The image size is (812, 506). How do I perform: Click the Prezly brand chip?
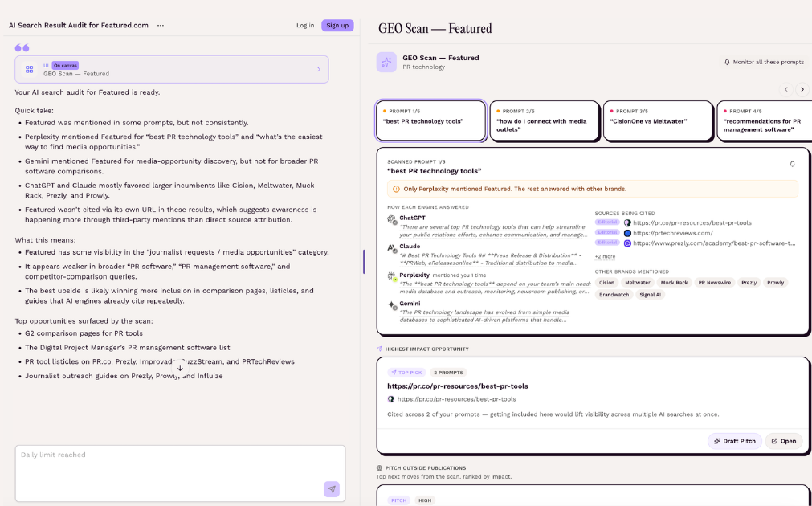pos(749,283)
